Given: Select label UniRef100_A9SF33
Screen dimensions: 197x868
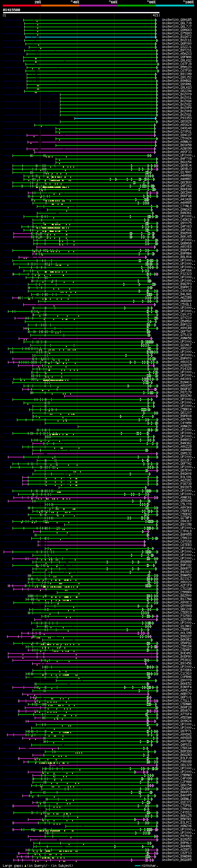Looking at the screenshot, I should [177, 152].
